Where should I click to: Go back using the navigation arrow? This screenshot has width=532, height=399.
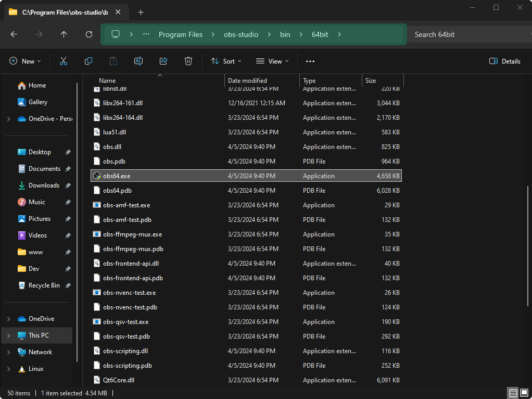(14, 34)
